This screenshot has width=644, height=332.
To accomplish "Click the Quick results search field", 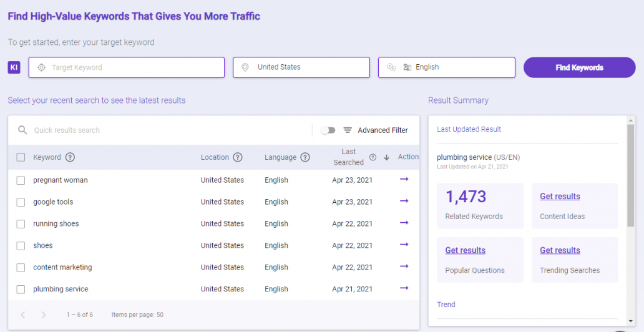I will point(164,130).
